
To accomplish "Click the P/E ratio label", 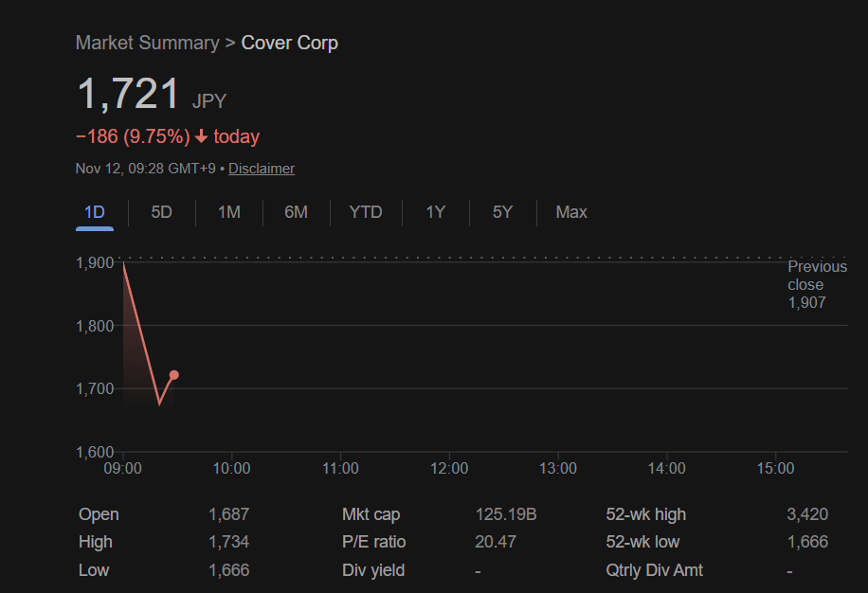I will point(373,542).
